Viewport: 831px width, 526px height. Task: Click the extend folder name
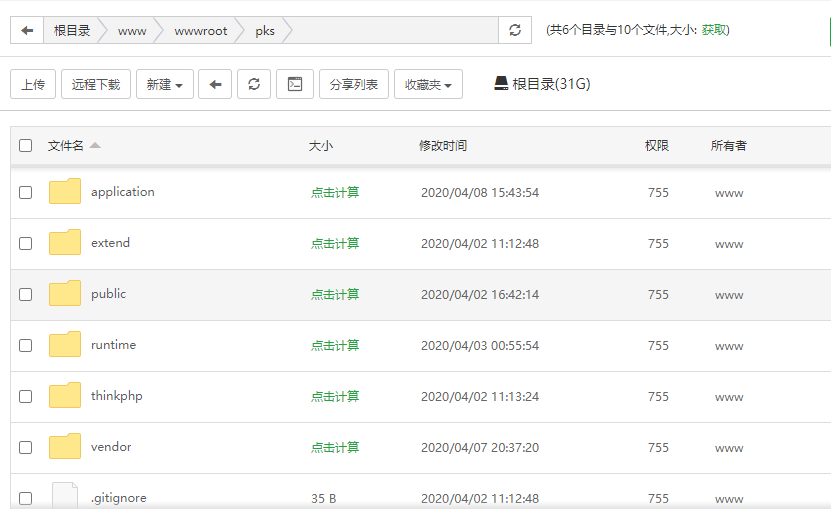[110, 243]
